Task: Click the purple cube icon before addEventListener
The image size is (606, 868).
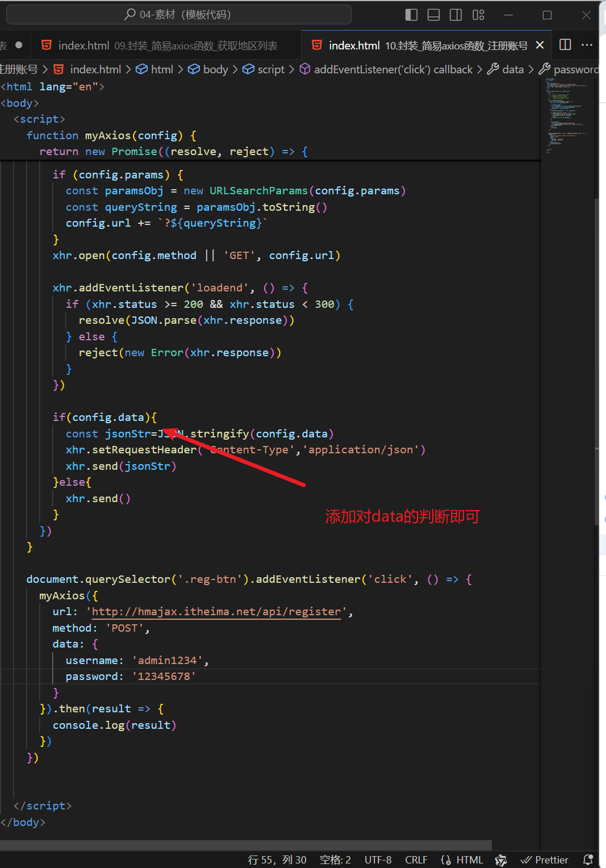Action: click(x=305, y=69)
